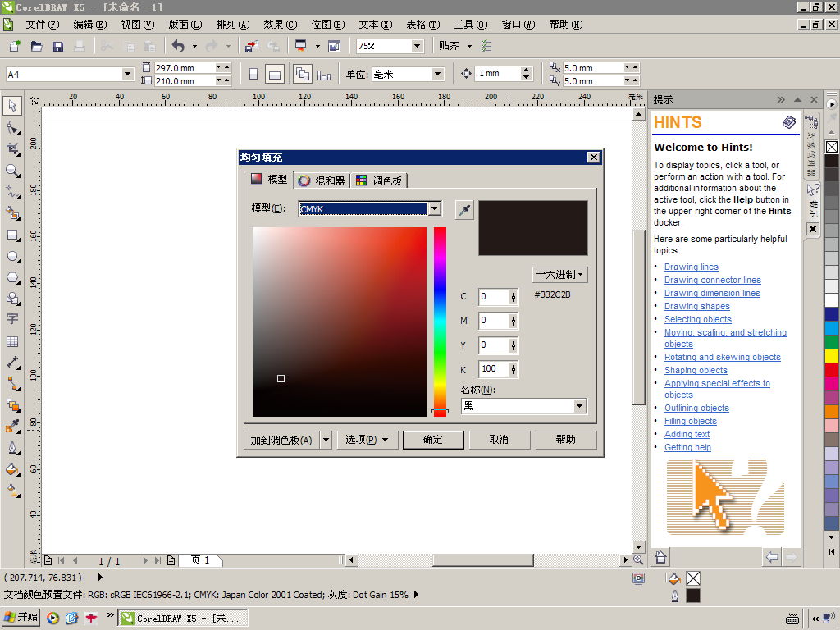
Task: Click the 加到调色板 button
Action: click(x=281, y=440)
